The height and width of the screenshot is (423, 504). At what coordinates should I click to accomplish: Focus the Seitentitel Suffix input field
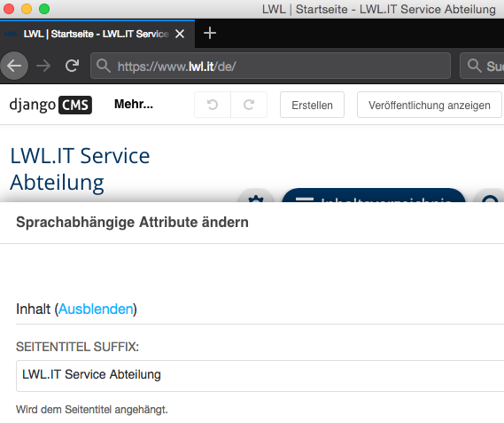point(260,376)
